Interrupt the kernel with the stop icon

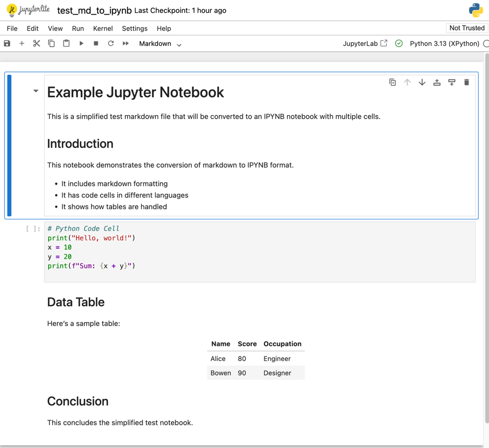pyautogui.click(x=96, y=43)
